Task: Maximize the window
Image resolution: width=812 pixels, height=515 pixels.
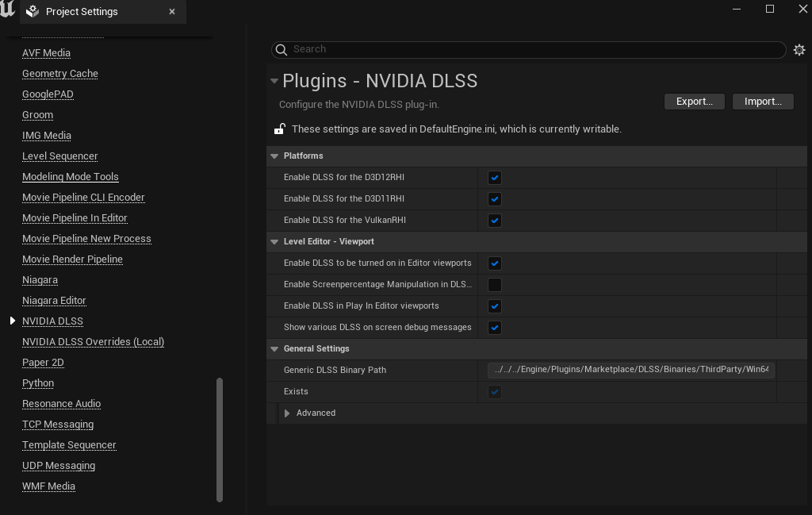Action: (x=770, y=9)
